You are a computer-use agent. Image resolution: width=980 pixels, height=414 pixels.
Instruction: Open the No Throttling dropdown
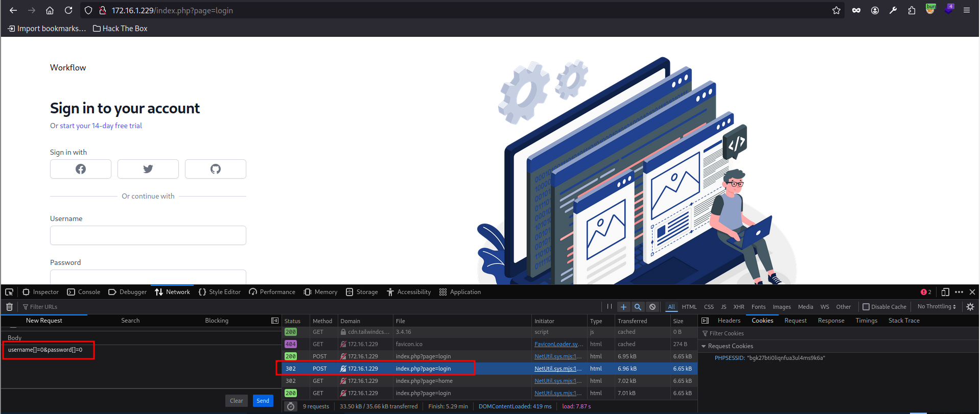click(936, 307)
